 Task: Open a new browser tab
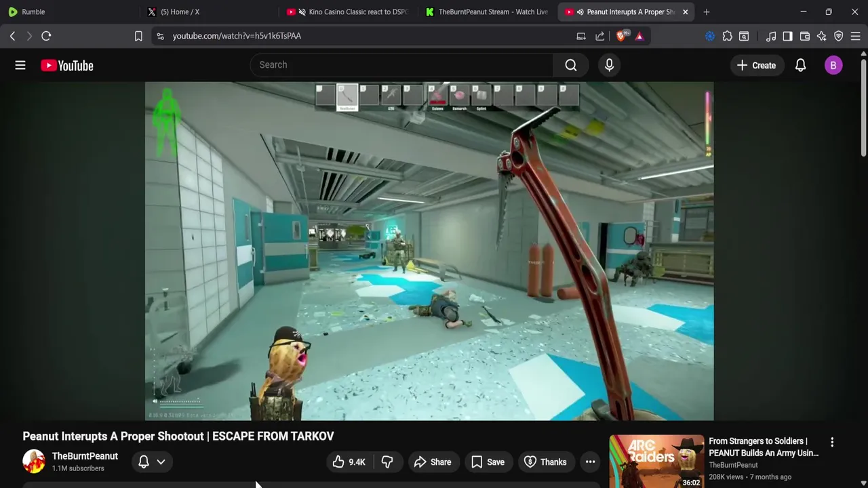707,12
